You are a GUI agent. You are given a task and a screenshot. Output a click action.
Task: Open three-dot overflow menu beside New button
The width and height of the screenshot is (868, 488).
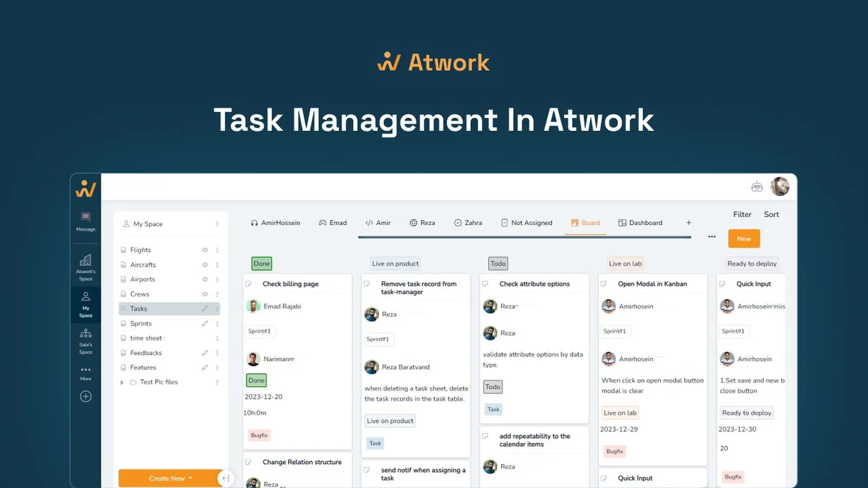[x=712, y=237]
